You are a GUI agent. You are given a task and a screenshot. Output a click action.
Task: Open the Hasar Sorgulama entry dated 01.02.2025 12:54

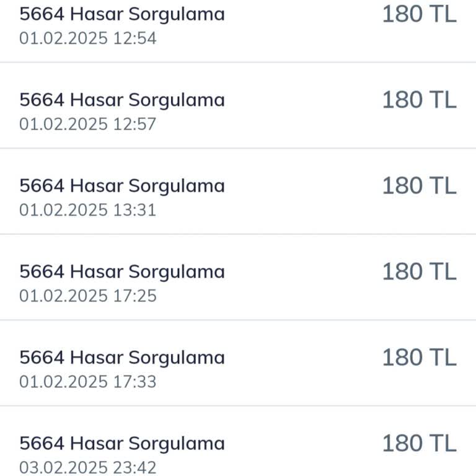(122, 14)
